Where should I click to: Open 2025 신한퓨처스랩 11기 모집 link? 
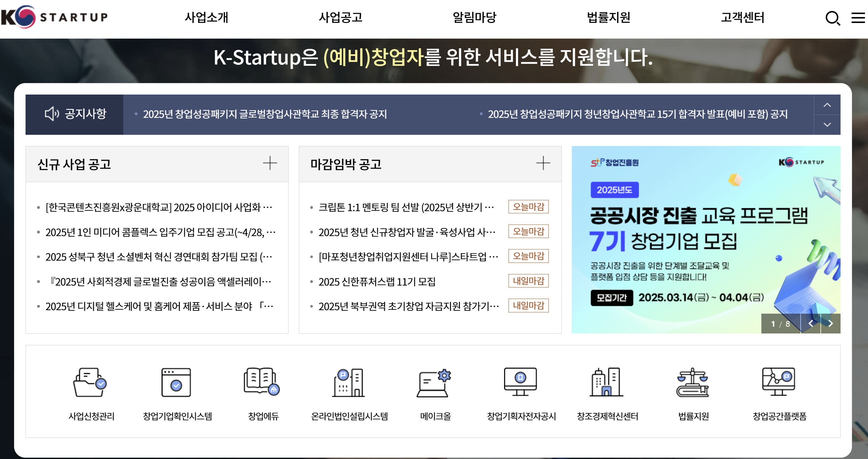(377, 281)
